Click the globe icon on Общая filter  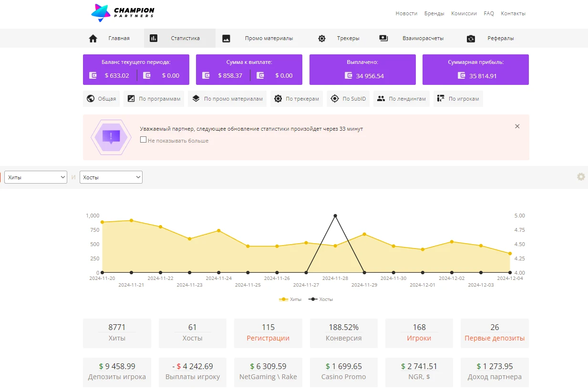pos(91,99)
